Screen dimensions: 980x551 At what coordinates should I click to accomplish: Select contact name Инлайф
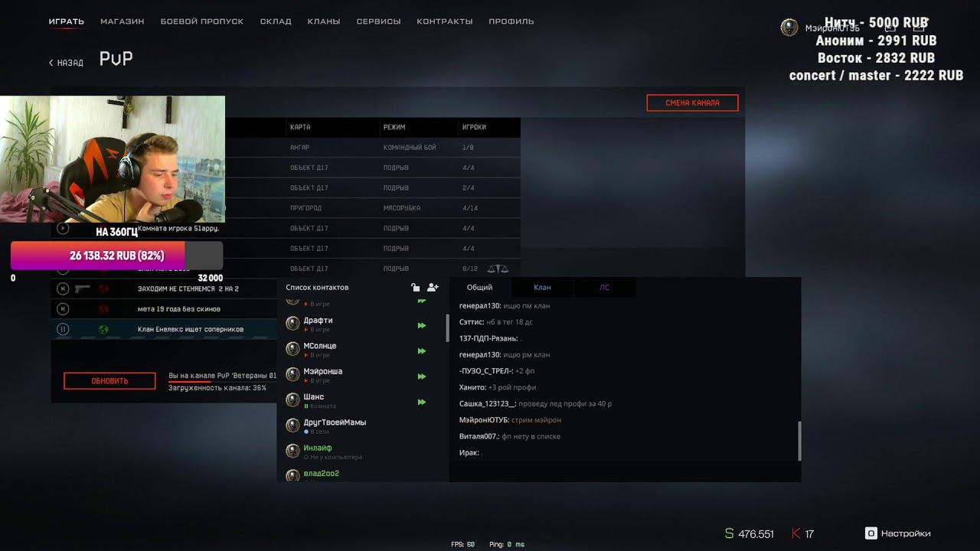pos(318,448)
